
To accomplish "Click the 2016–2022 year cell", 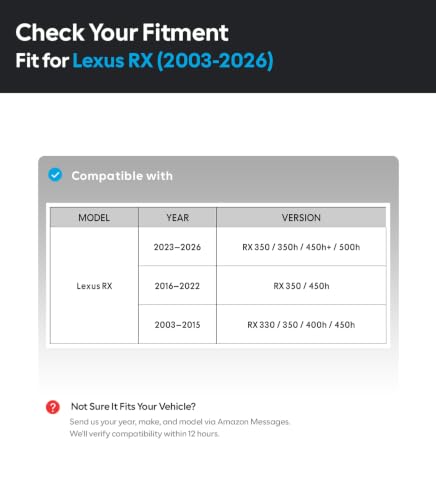I will pos(177,286).
